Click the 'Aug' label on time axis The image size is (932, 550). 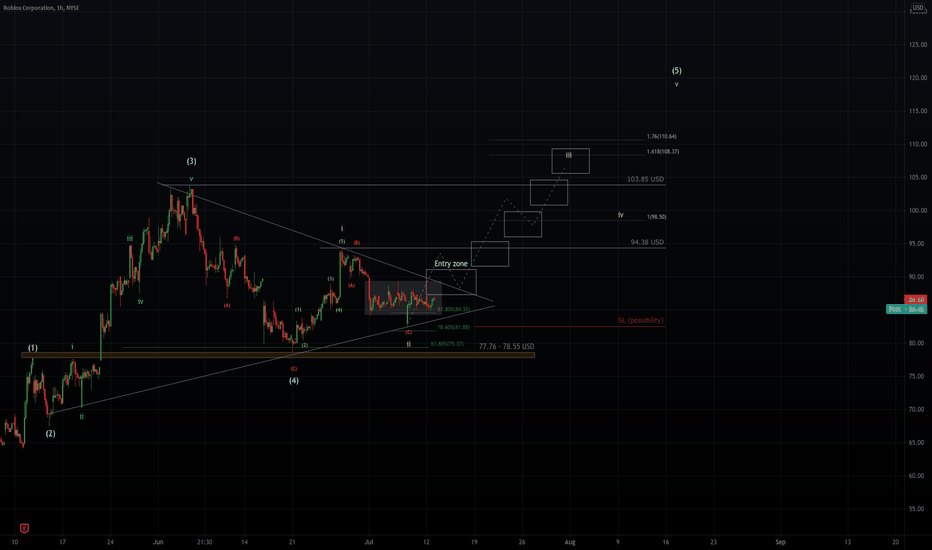pyautogui.click(x=570, y=542)
